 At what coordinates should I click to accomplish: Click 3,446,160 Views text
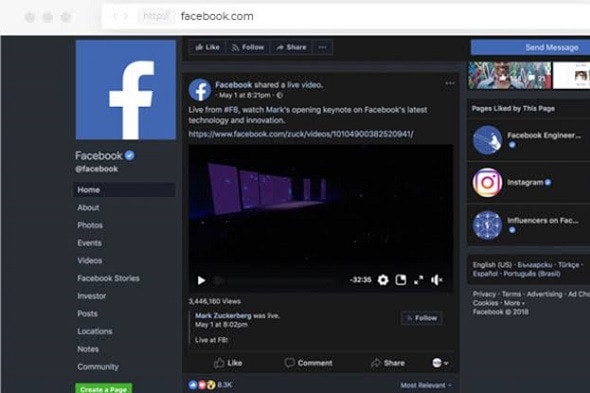click(x=214, y=301)
